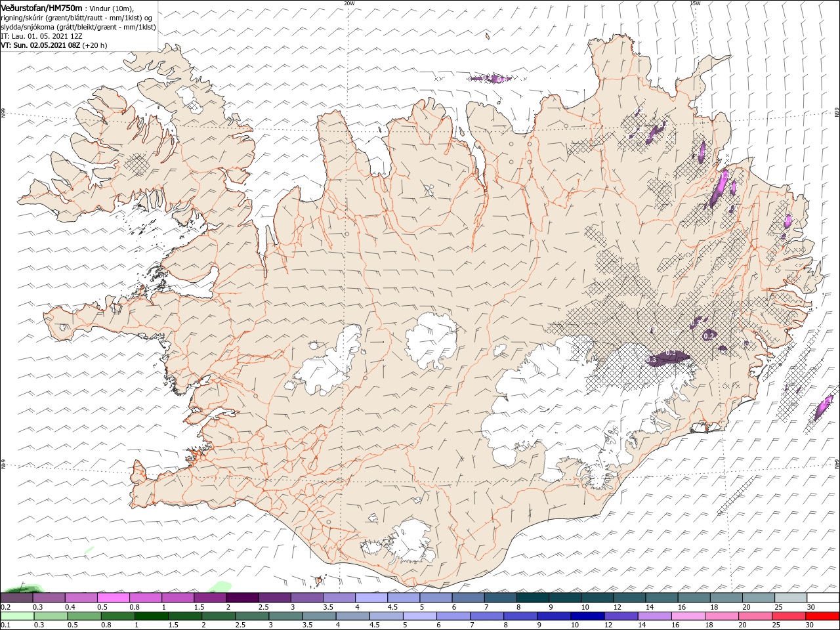Pick the lavender upper-row swatch starting at 4
The image size is (840, 630).
click(x=371, y=598)
